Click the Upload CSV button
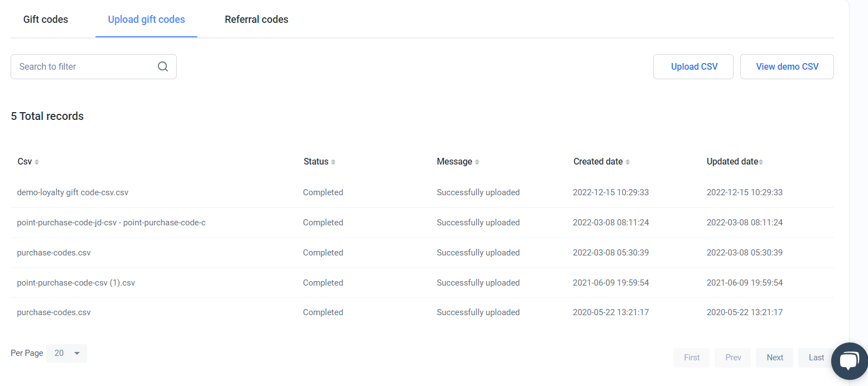The width and height of the screenshot is (868, 386). [693, 67]
